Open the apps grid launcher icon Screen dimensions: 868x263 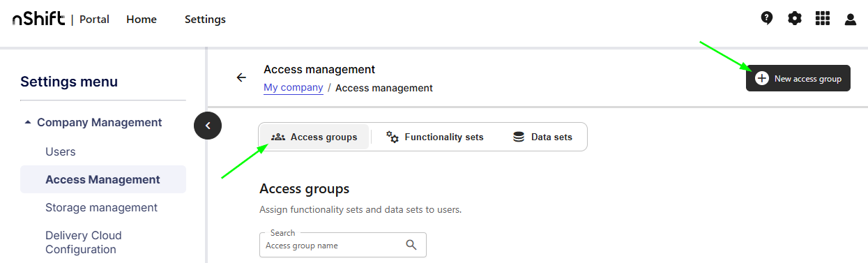823,19
